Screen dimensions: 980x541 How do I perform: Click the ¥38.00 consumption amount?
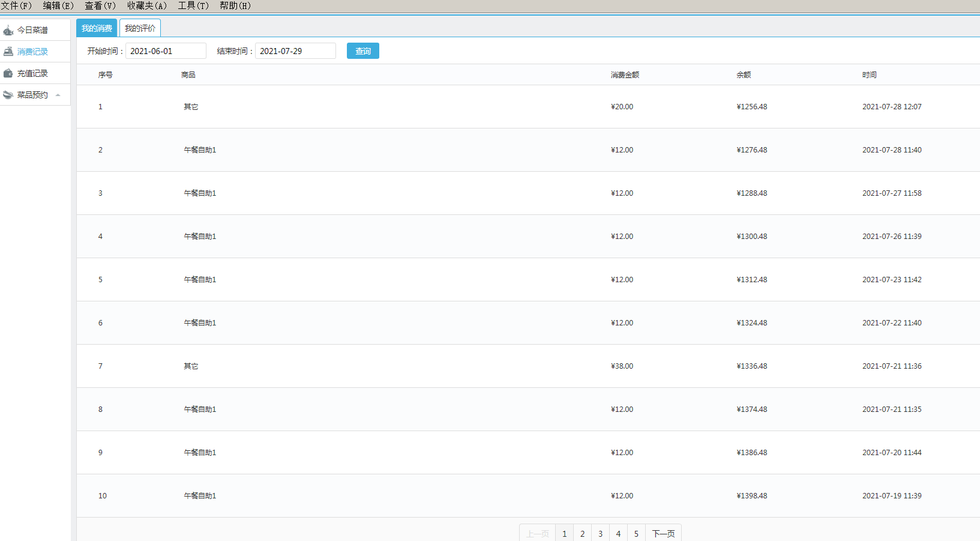tap(622, 366)
